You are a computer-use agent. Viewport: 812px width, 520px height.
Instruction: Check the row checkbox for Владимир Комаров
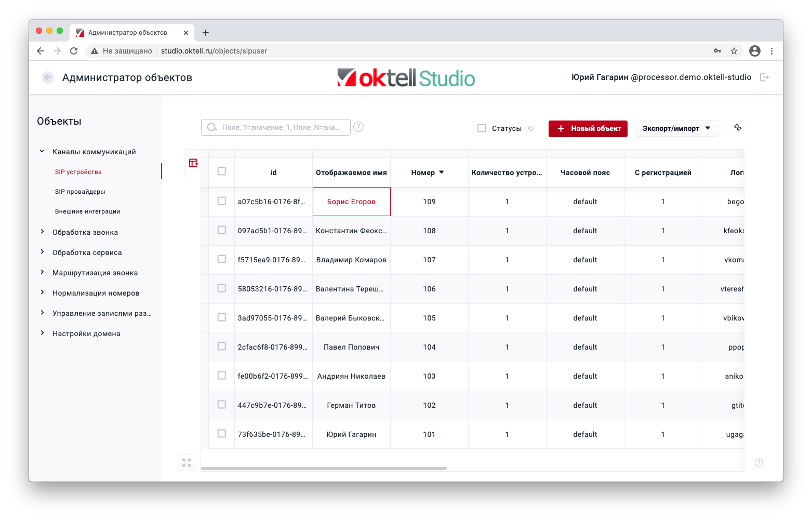pyautogui.click(x=222, y=259)
